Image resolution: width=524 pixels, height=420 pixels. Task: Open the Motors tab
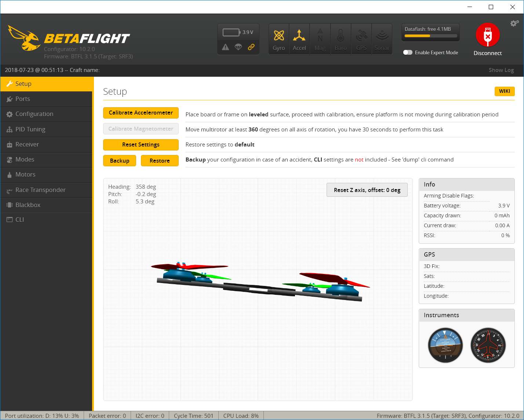coord(46,174)
